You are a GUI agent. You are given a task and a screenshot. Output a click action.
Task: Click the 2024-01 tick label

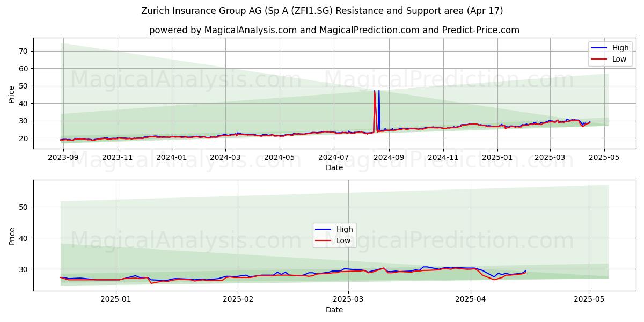click(x=171, y=157)
